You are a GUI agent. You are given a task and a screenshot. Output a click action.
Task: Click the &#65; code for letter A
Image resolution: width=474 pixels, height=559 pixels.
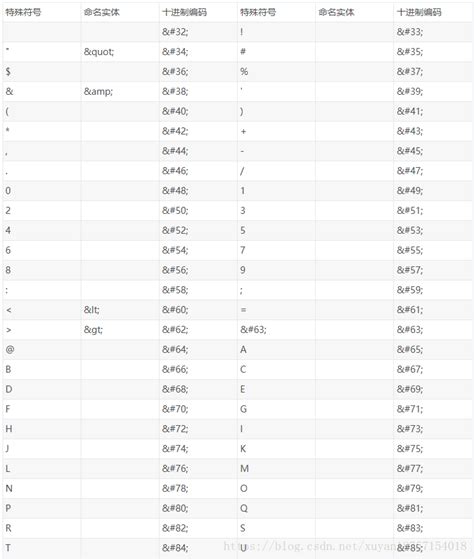pyautogui.click(x=410, y=350)
